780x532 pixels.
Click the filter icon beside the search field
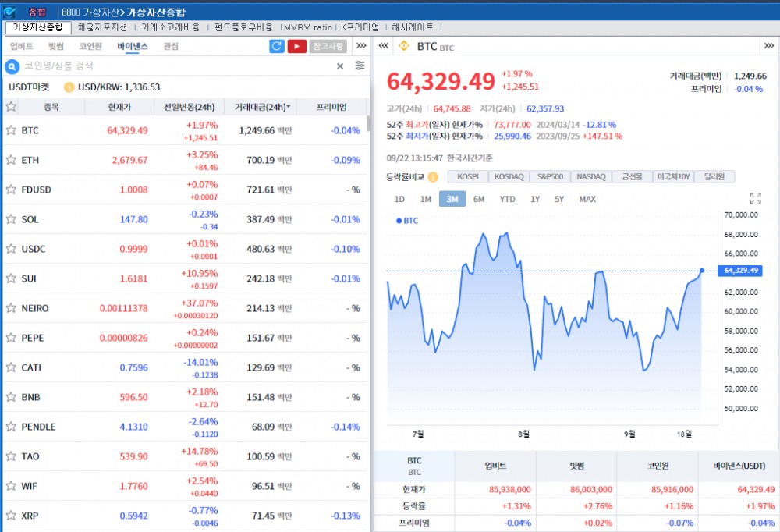coord(360,66)
